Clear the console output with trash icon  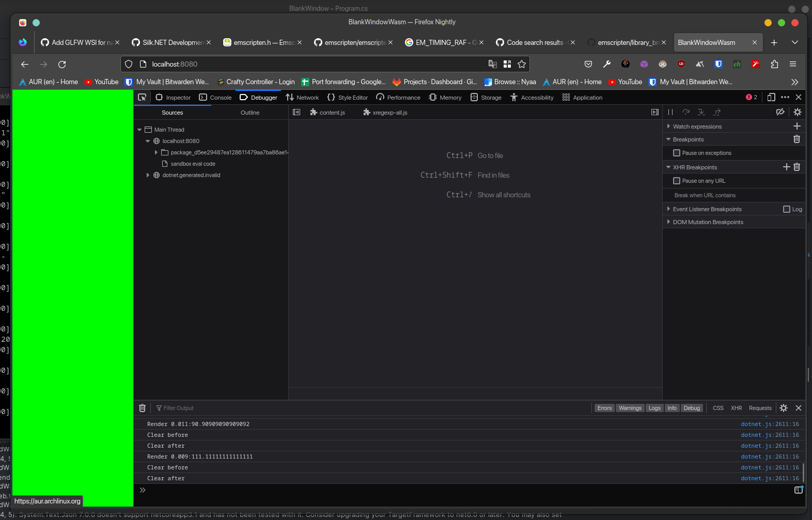(143, 408)
